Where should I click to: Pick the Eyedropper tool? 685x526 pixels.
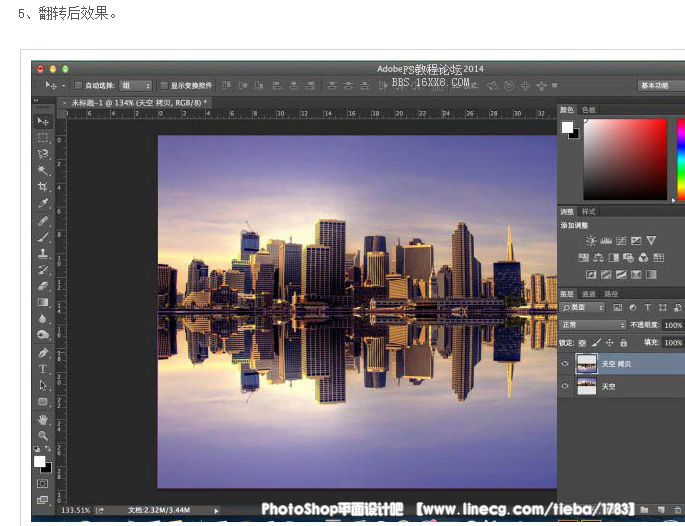click(x=43, y=204)
